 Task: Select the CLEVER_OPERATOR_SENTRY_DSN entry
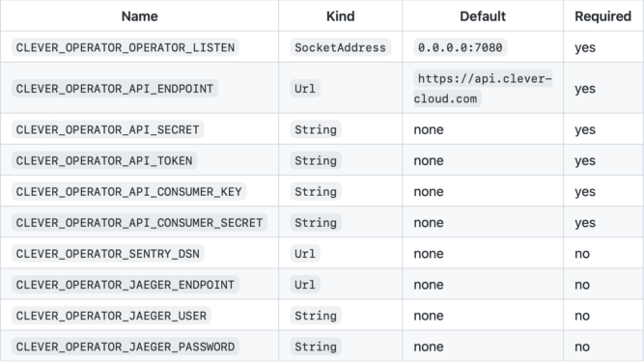tap(107, 254)
